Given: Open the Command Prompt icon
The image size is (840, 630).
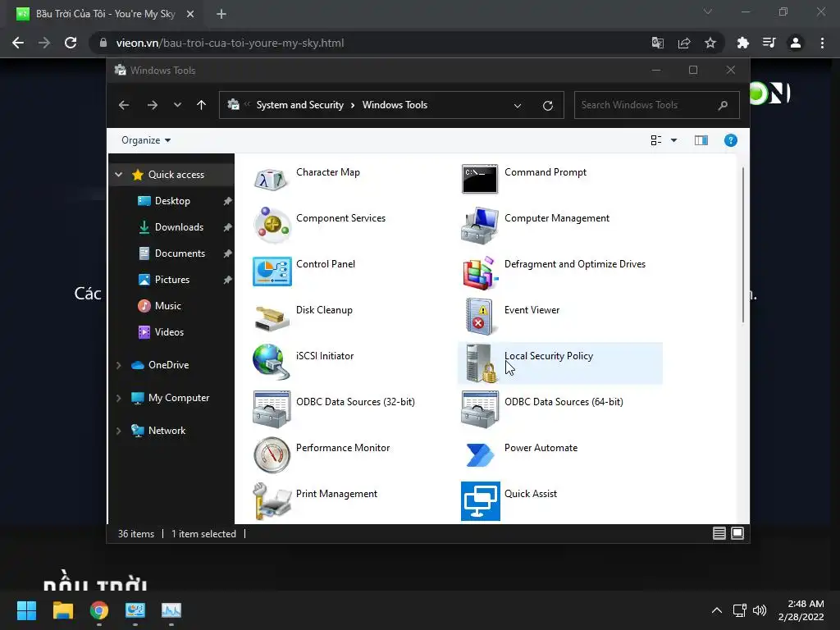Looking at the screenshot, I should [480, 179].
